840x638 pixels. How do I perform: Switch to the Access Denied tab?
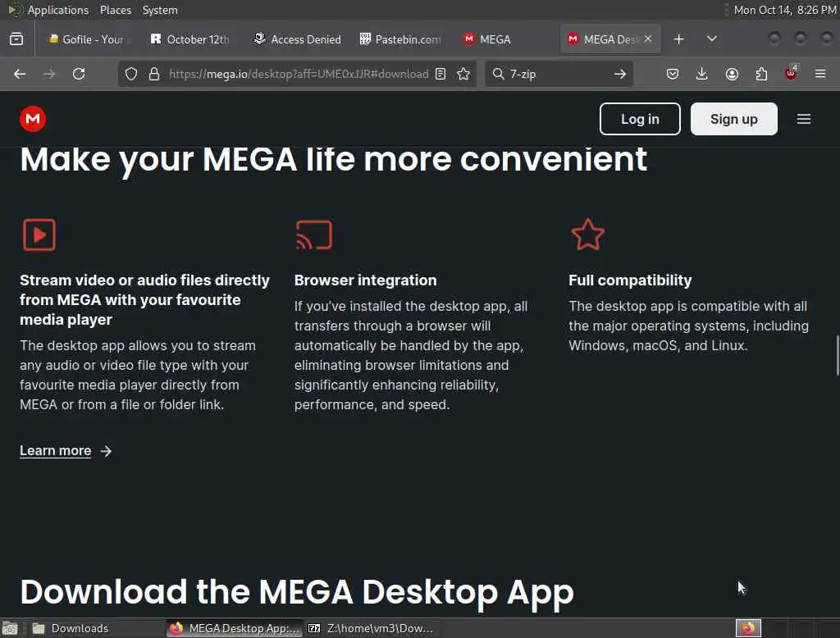click(298, 39)
